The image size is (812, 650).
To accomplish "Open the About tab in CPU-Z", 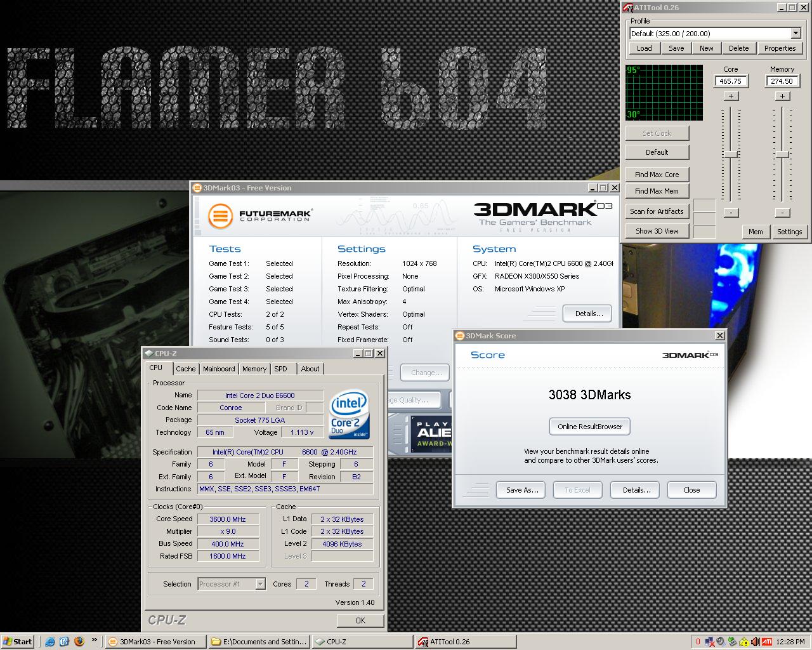I will pos(310,369).
